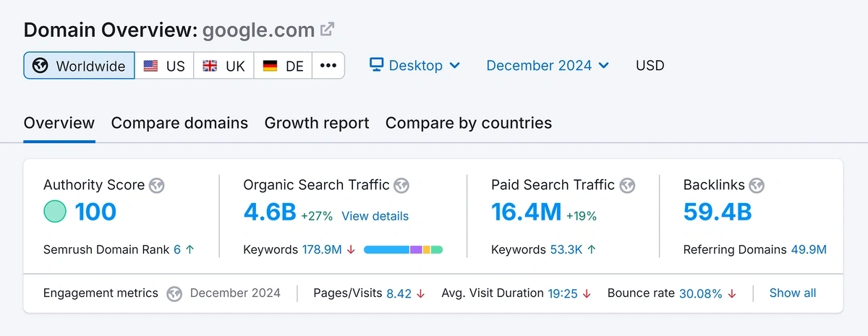Click down arrow next to Pages/Visits 8.42
The height and width of the screenshot is (336, 868).
coord(420,293)
